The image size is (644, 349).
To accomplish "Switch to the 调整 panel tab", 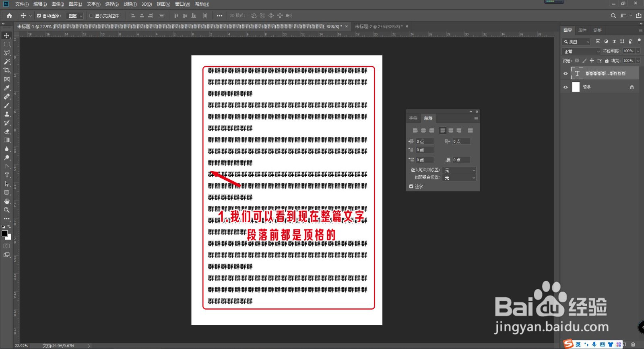I will pos(598,30).
